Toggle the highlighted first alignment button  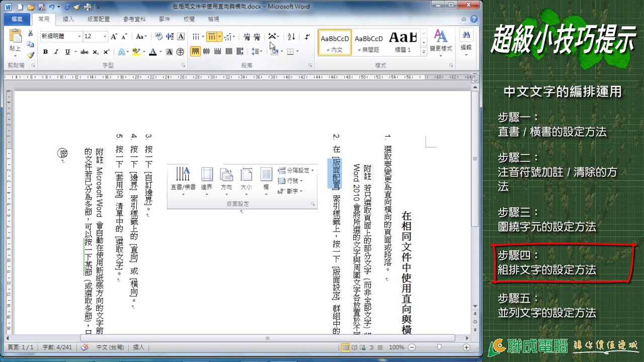click(x=195, y=51)
